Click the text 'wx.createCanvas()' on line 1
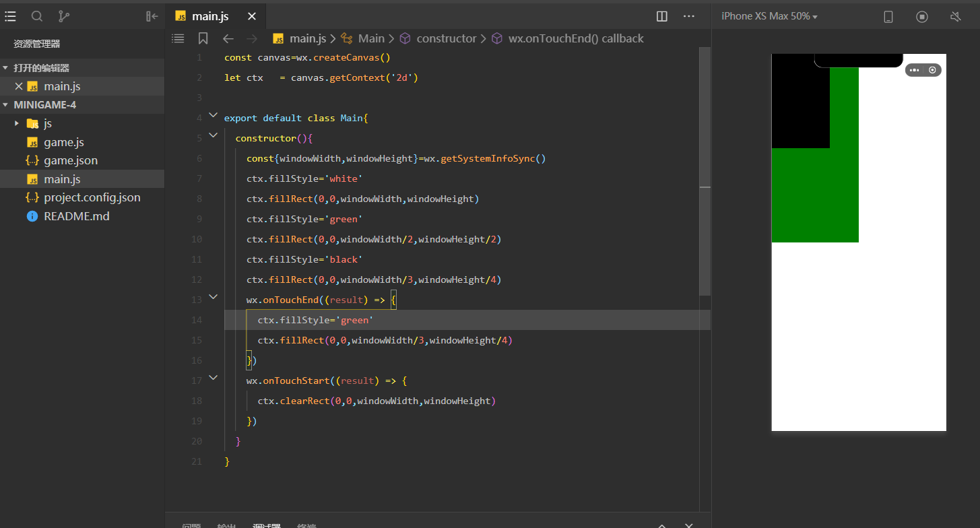 point(344,57)
